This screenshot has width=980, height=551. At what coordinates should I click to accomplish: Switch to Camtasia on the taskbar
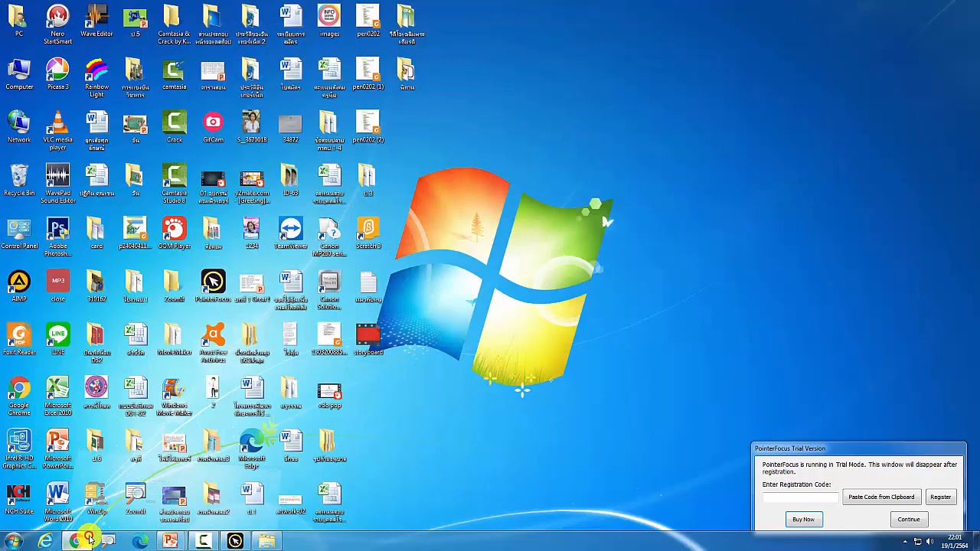[x=203, y=541]
